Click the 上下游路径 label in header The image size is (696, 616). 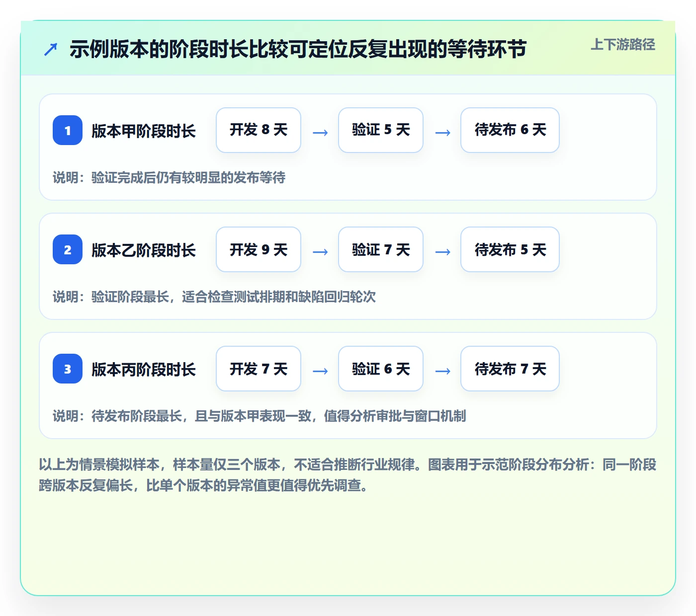click(623, 45)
